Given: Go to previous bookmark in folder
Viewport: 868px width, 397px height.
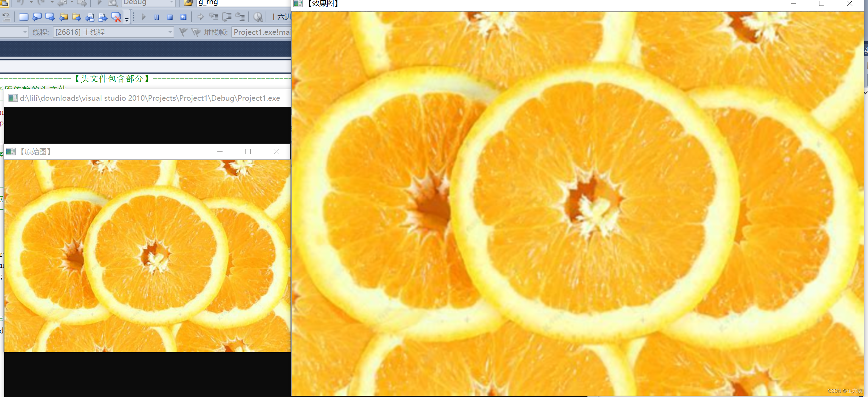Looking at the screenshot, I should click(64, 17).
